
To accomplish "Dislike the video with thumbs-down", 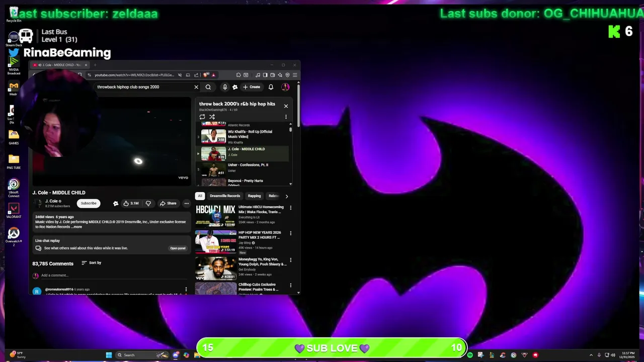I will coord(148,203).
